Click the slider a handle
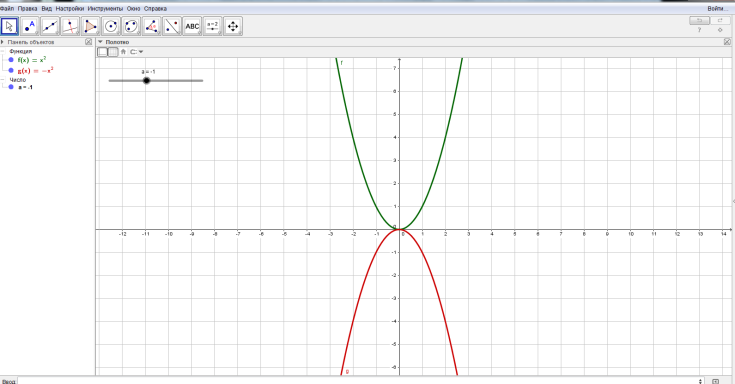 (x=147, y=81)
